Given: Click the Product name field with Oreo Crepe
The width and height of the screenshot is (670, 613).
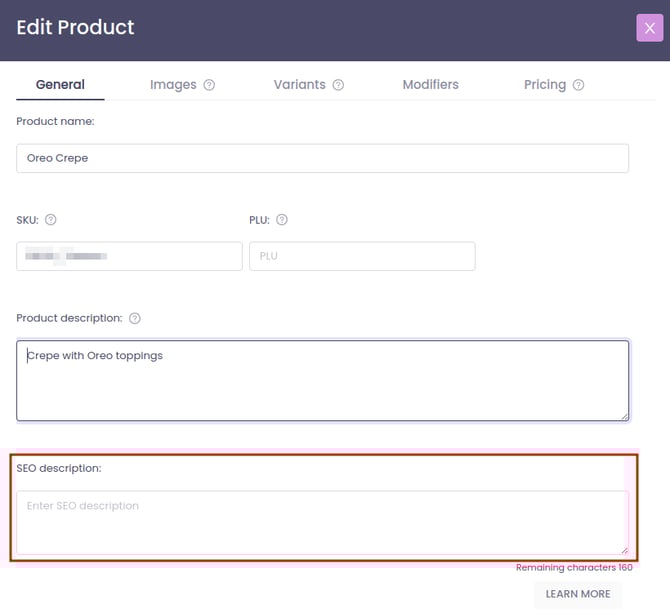Looking at the screenshot, I should pos(322,158).
